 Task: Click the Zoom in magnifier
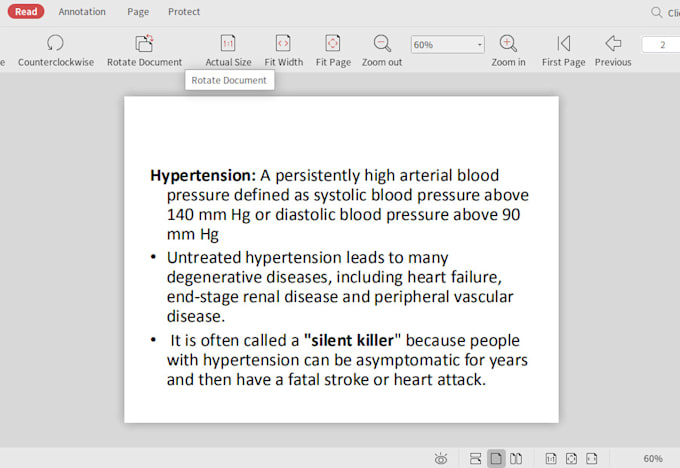508,43
